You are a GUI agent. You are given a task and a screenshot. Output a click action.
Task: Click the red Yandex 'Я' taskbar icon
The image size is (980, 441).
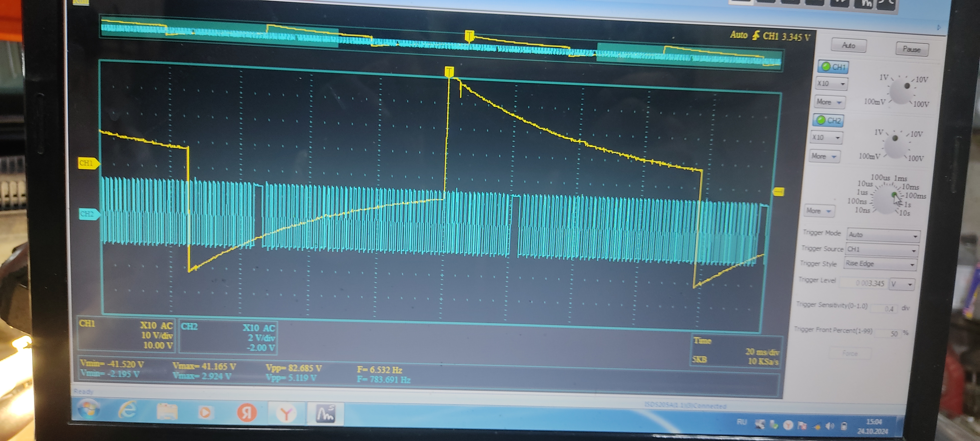pos(247,413)
